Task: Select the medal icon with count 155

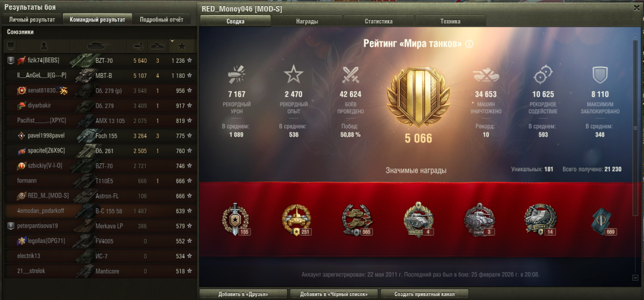Action: click(236, 219)
